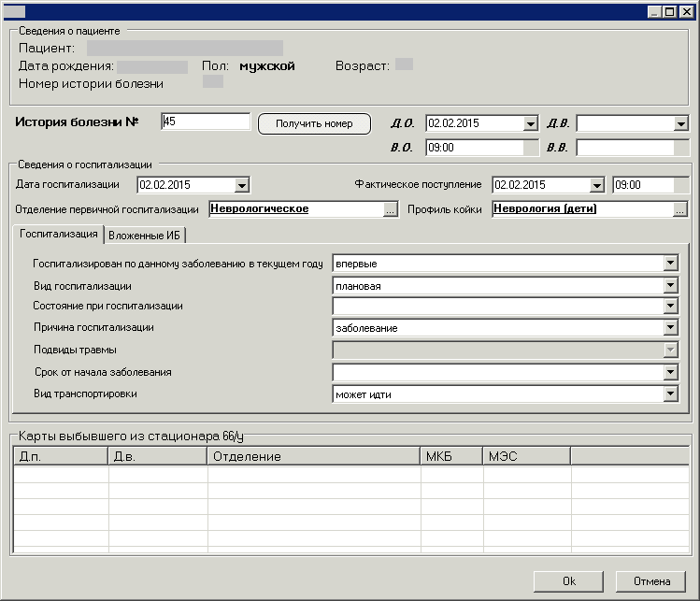Image resolution: width=700 pixels, height=601 pixels.
Task: Click the 'Д.п.' column header
Action: tap(61, 456)
